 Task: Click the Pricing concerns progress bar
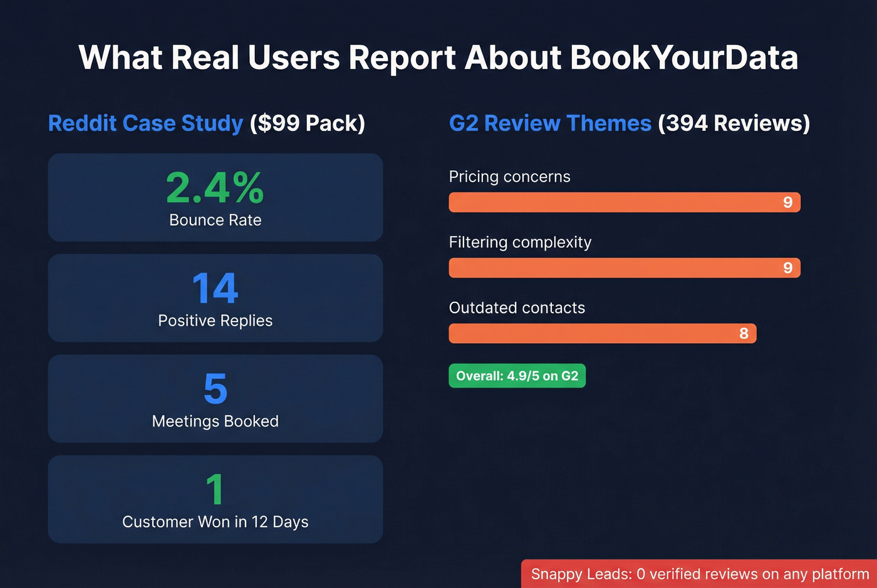click(624, 202)
